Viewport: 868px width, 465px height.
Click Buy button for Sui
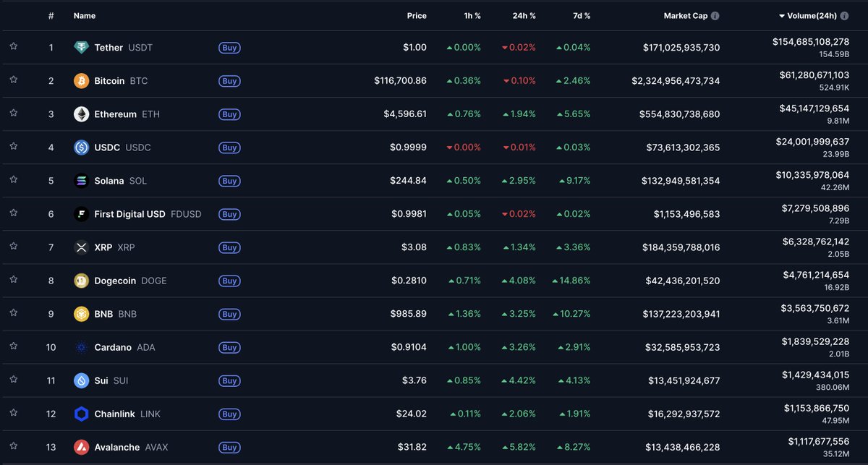pos(229,380)
